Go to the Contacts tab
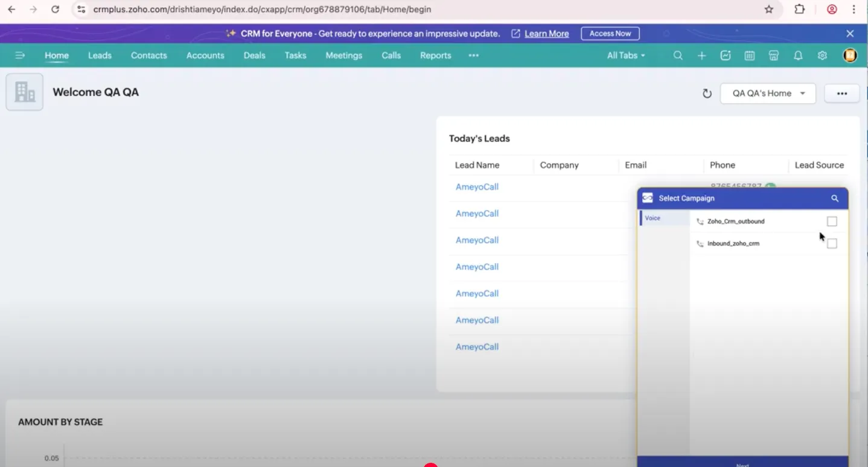The height and width of the screenshot is (467, 868). (148, 56)
